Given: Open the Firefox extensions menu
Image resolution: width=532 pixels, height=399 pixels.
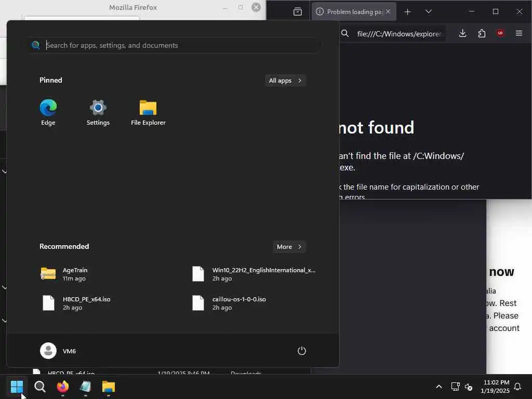Looking at the screenshot, I should tap(482, 33).
